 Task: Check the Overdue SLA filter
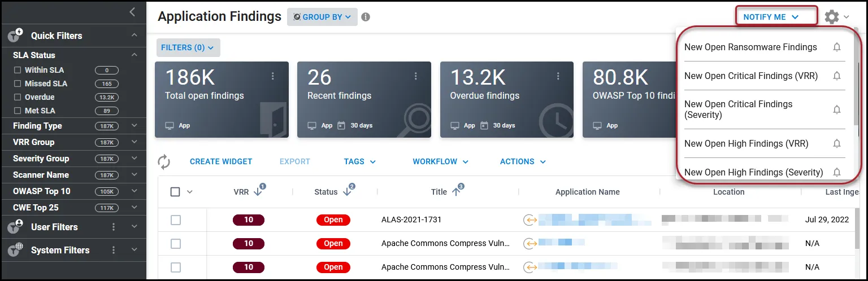tap(18, 97)
